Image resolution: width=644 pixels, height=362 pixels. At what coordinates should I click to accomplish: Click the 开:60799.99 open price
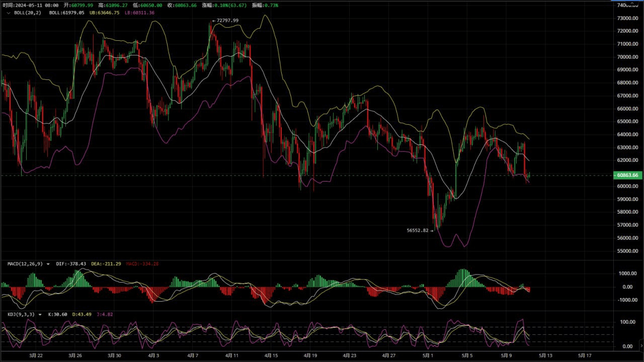coord(78,5)
